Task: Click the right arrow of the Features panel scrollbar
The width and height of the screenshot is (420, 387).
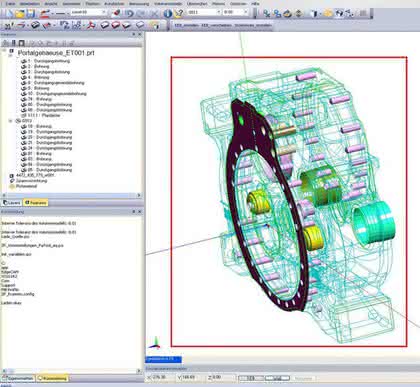Action: tap(139, 195)
